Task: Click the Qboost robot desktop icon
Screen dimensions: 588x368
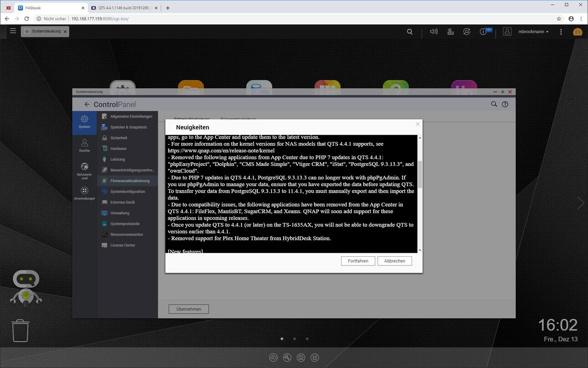Action: 26,288
